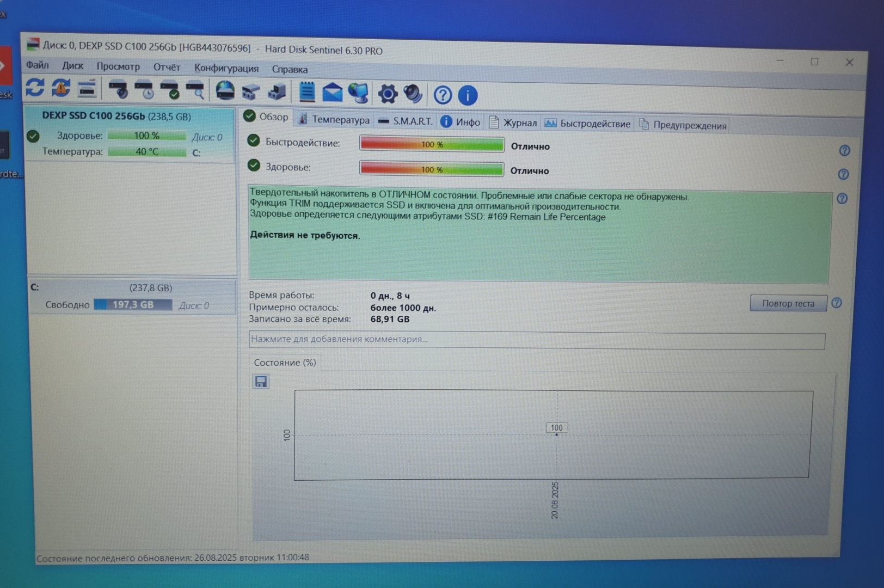
Task: Click the disk with magnifier icon
Action: [195, 90]
